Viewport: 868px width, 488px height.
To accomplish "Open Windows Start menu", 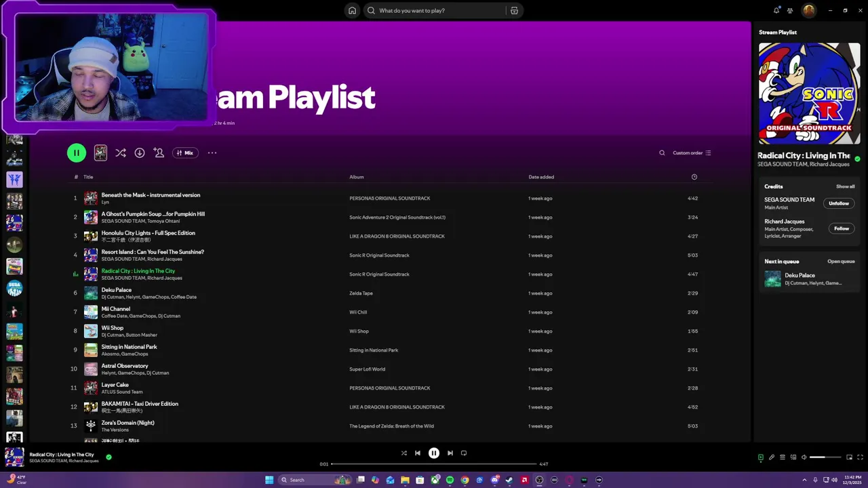I will point(269,480).
